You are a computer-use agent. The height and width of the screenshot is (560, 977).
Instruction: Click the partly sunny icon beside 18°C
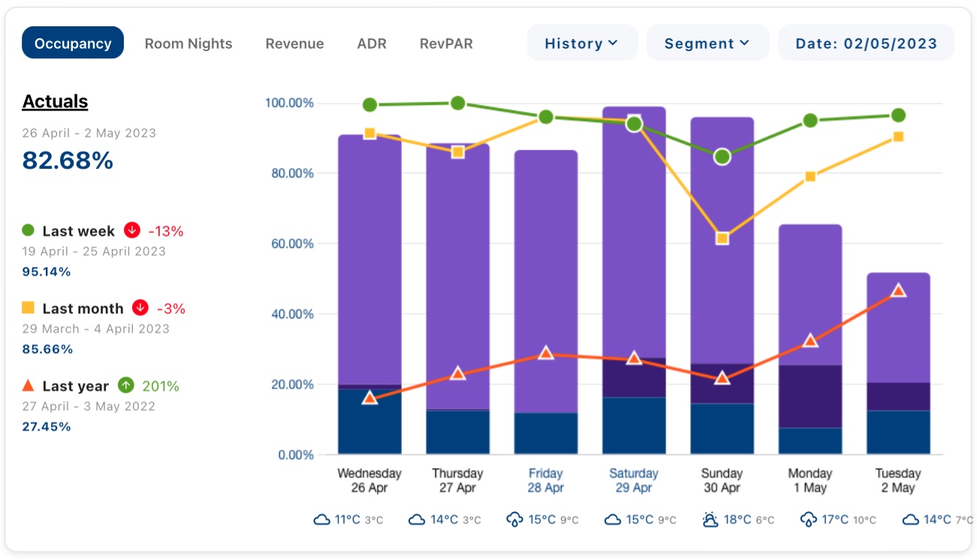(x=710, y=519)
